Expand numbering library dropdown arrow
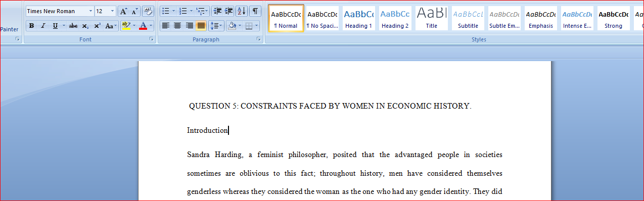 point(191,11)
